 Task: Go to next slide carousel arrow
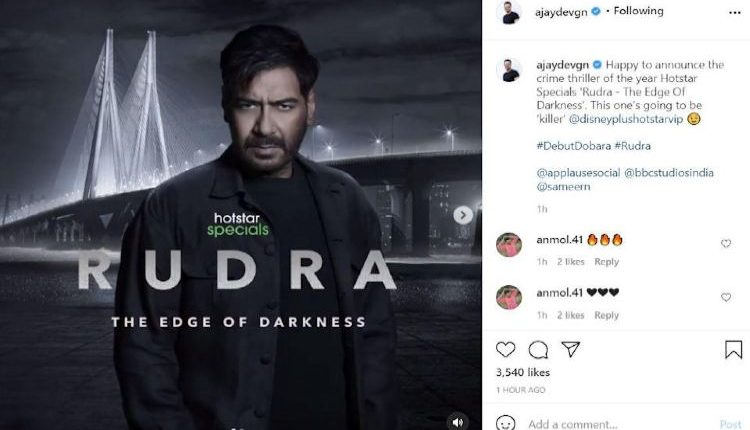pos(463,215)
